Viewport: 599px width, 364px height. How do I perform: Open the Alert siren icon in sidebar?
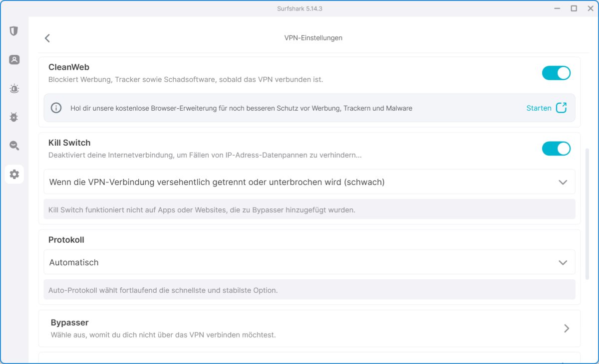(x=14, y=89)
